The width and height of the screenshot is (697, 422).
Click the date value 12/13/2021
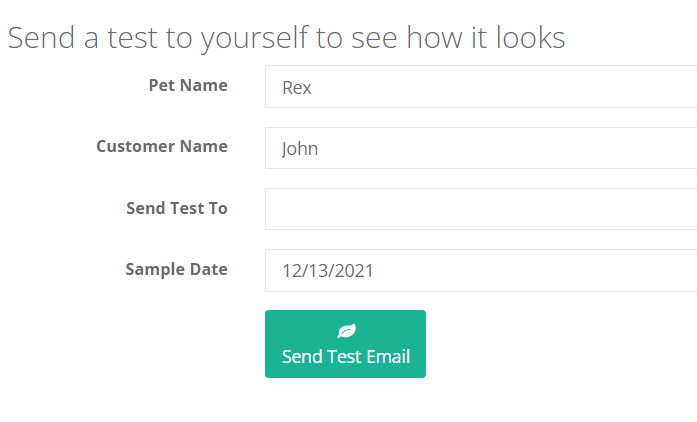point(328,271)
